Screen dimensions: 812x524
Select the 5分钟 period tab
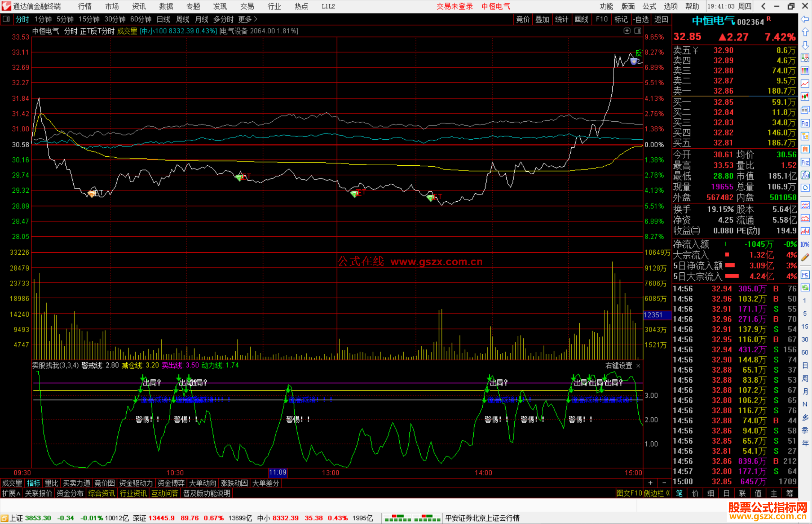(x=65, y=19)
